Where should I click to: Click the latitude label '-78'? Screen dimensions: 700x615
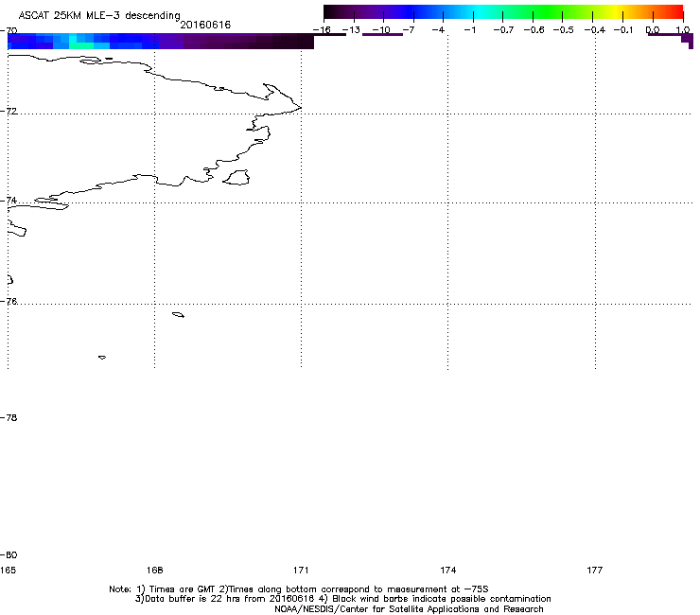(x=9, y=417)
